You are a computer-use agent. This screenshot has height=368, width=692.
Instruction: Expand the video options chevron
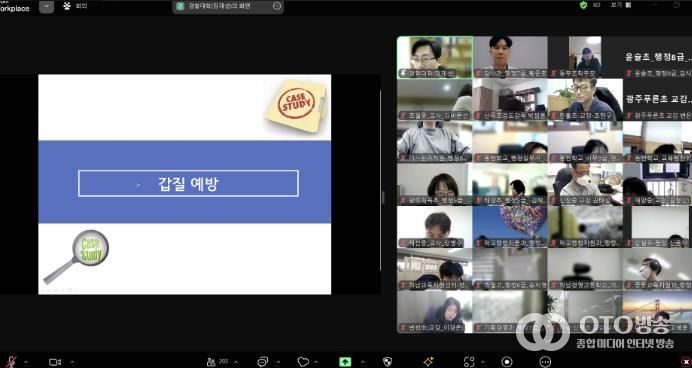pyautogui.click(x=72, y=362)
